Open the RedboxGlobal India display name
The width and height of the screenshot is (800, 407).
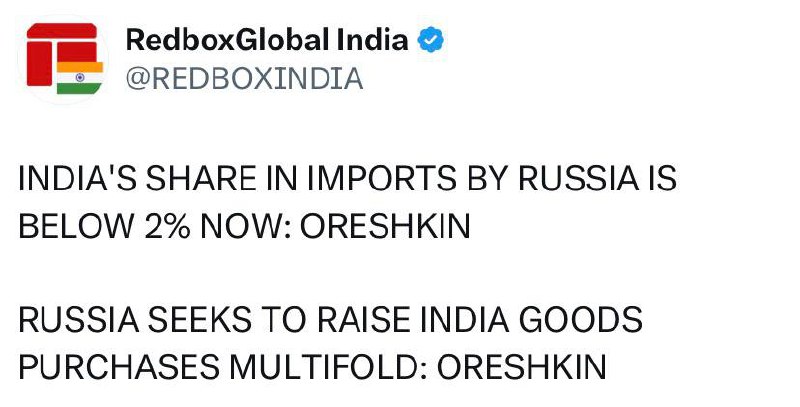(267, 41)
